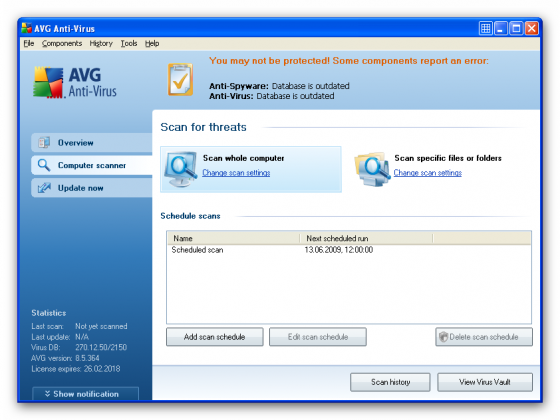
Task: Open the File menu
Action: coord(29,44)
